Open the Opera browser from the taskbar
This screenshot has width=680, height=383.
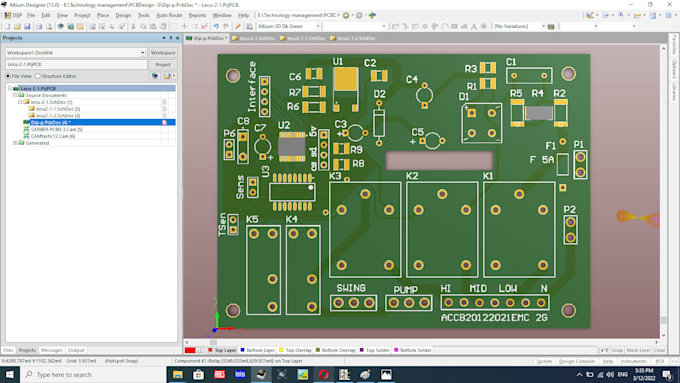tap(324, 374)
